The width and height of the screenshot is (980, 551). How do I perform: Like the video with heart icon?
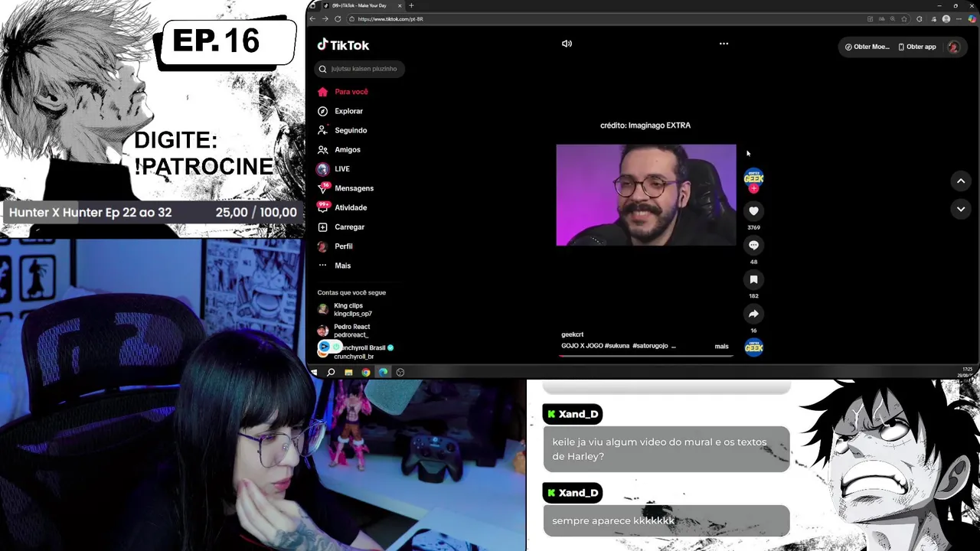753,211
